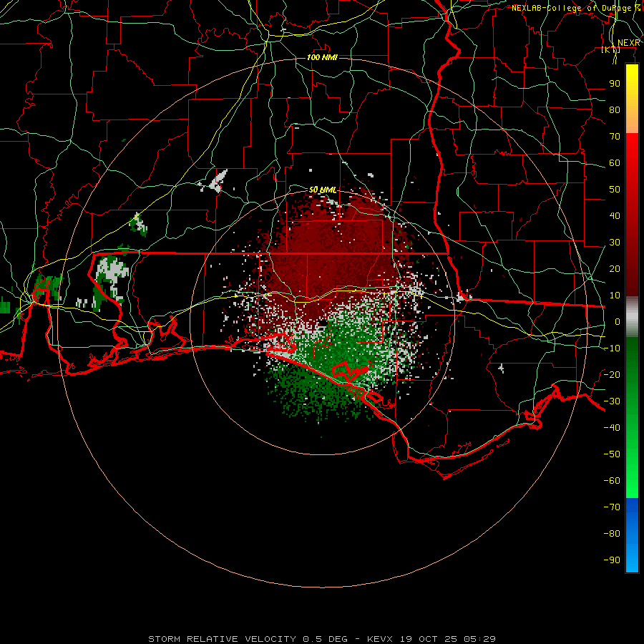Click the -60 value on the velocity scale
Viewport: 644px width, 644px height.
(x=612, y=481)
